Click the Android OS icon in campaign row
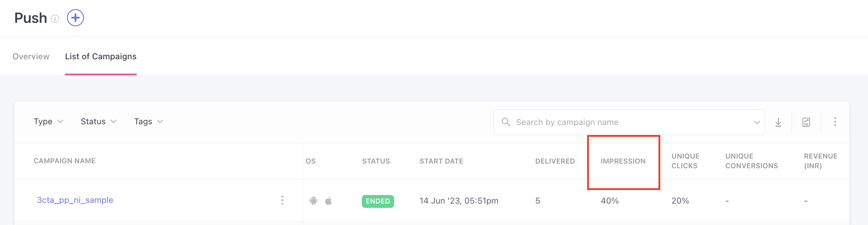Screen dimensions: 868x225 click(313, 201)
